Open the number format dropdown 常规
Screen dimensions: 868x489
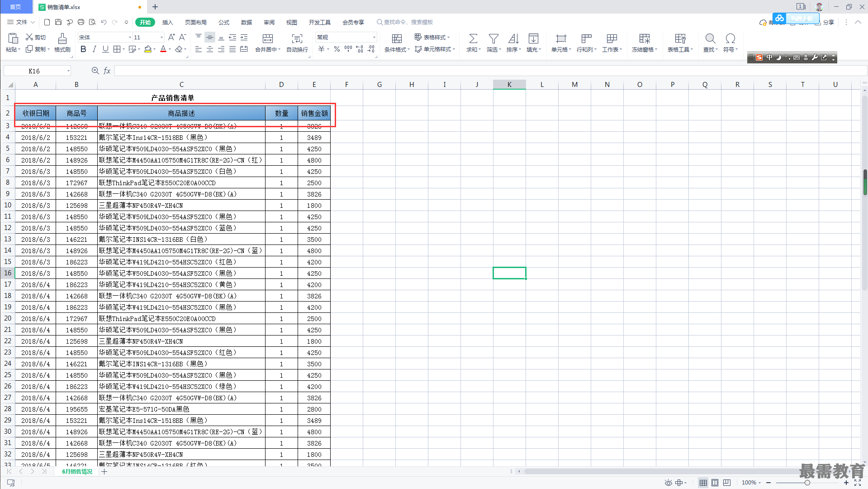[x=374, y=38]
